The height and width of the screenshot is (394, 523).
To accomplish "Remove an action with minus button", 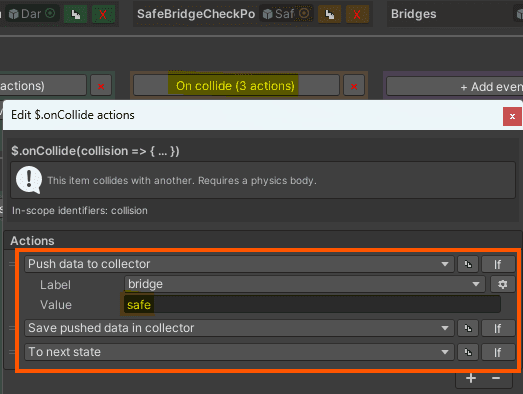I will (496, 378).
